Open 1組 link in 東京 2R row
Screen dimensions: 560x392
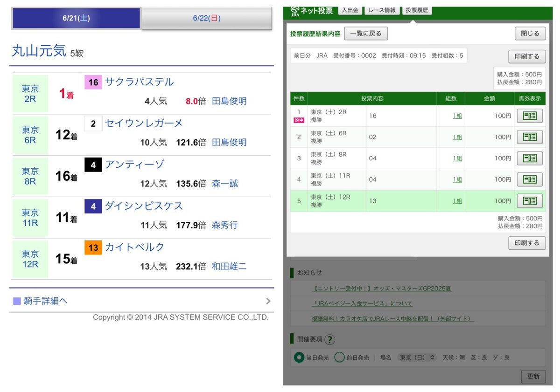457,116
